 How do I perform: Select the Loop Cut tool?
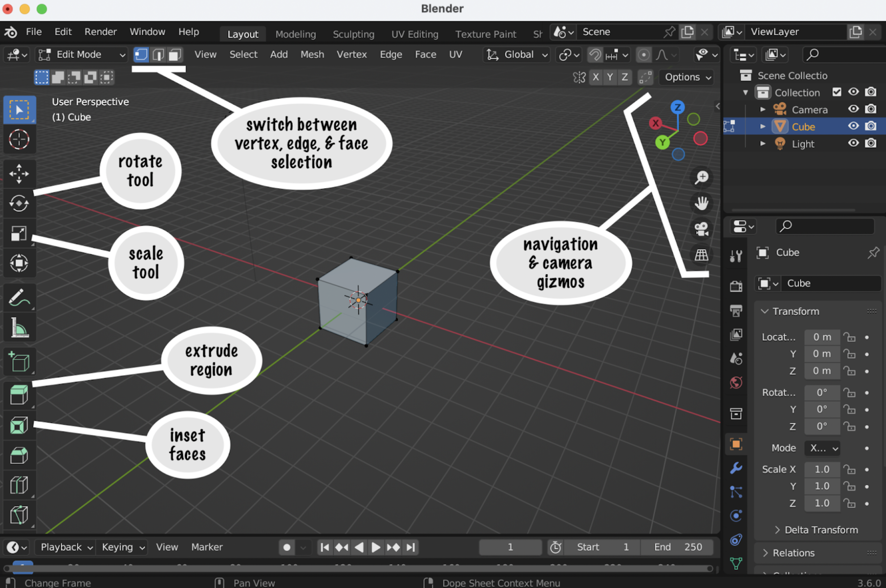coord(19,485)
